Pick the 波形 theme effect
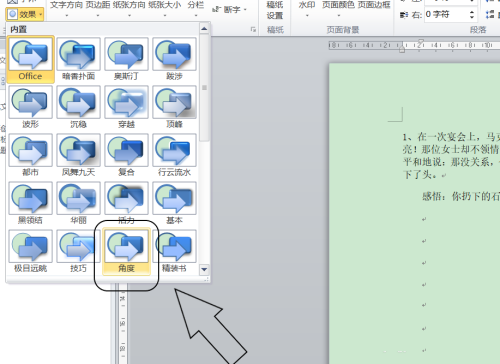Screen dimensions: 500x364 [x=30, y=107]
